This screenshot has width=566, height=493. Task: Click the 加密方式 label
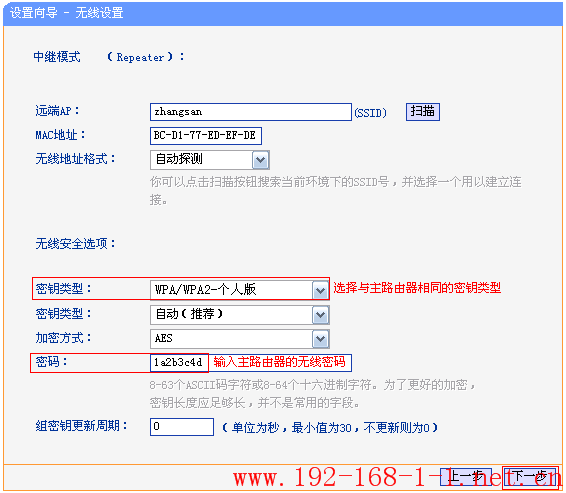(63, 338)
